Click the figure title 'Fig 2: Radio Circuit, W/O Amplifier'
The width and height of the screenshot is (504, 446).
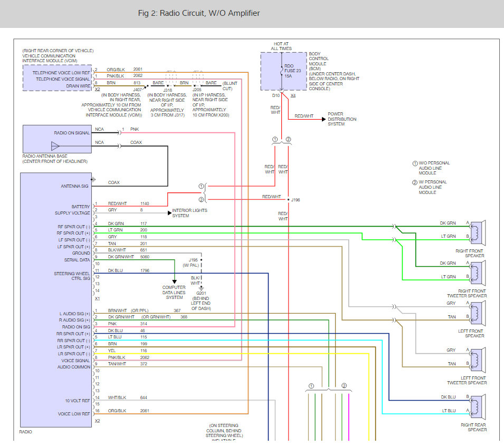tap(198, 13)
